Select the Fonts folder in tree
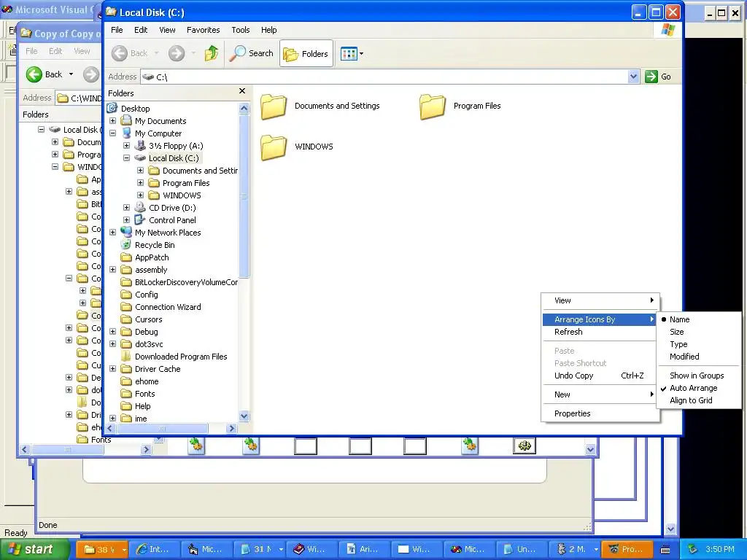Viewport: 747px width, 560px height. click(x=145, y=394)
